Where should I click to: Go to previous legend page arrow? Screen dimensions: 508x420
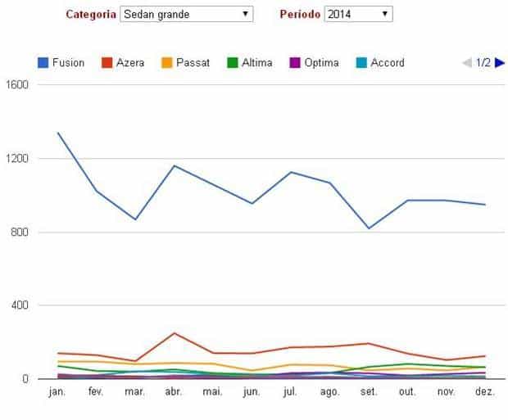[467, 63]
